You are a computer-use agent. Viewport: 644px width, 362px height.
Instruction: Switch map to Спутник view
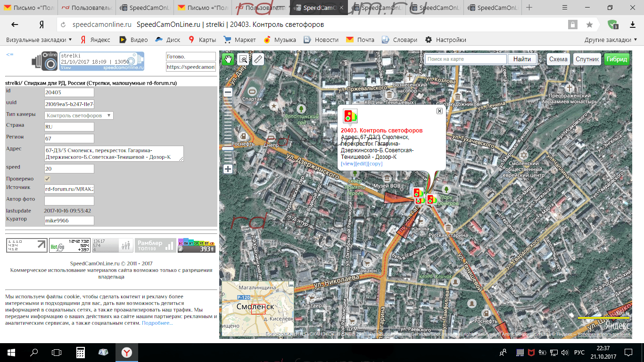(587, 59)
